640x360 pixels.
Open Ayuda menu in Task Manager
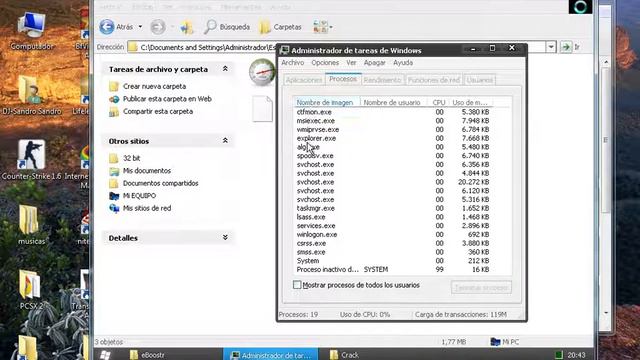(x=403, y=63)
